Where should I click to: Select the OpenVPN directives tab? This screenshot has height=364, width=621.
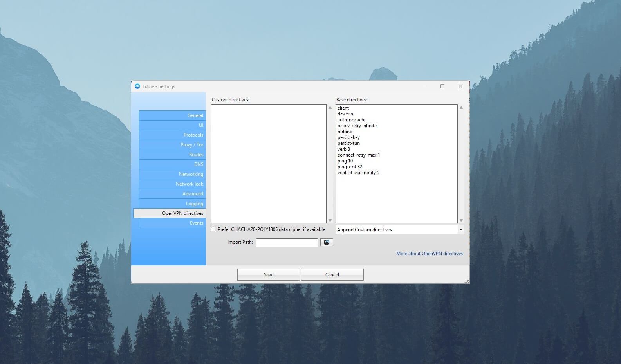point(170,213)
